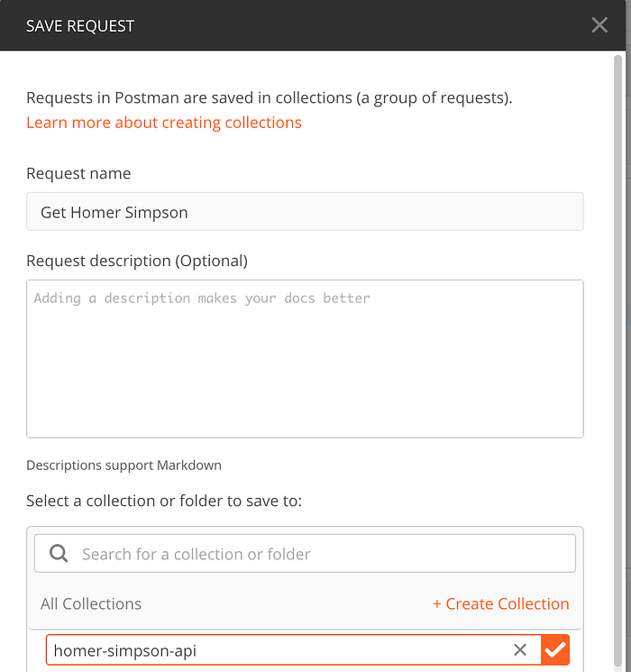The height and width of the screenshot is (672, 631).
Task: Cancel new collection with the X icon
Action: [520, 650]
